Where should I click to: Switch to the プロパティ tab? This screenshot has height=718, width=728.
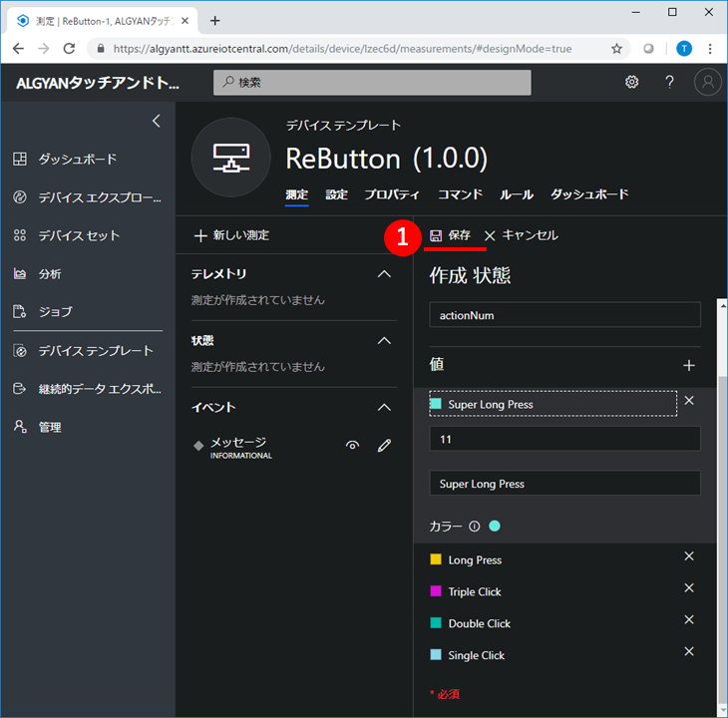pos(392,194)
